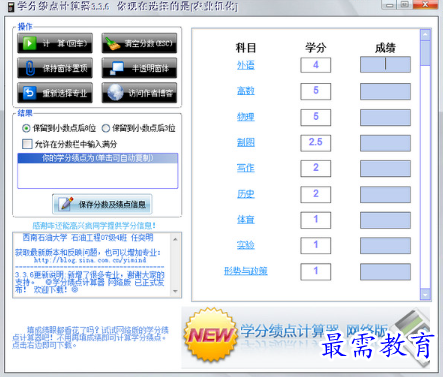Click the 物理 score input field
This screenshot has height=377, width=443.
(x=385, y=117)
